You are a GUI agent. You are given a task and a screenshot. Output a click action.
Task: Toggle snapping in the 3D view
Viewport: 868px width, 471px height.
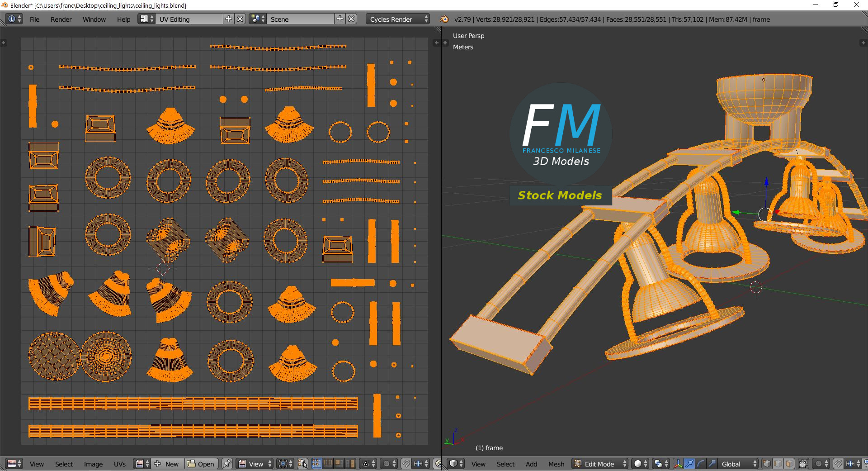pos(838,464)
